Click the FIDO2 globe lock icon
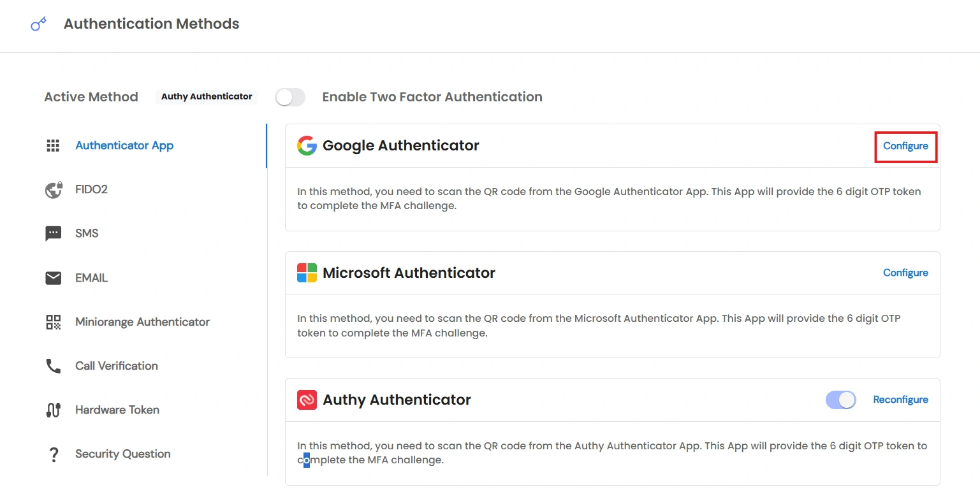The image size is (980, 492). (x=54, y=189)
